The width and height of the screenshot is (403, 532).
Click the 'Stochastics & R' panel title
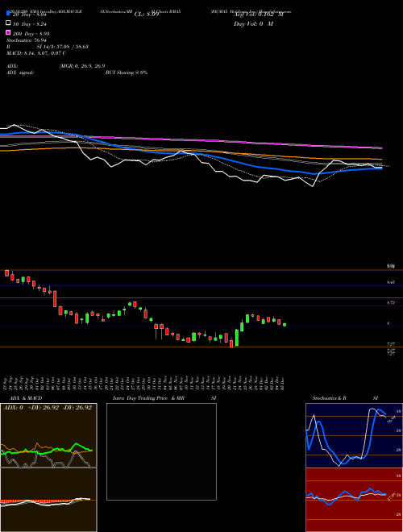point(330,398)
